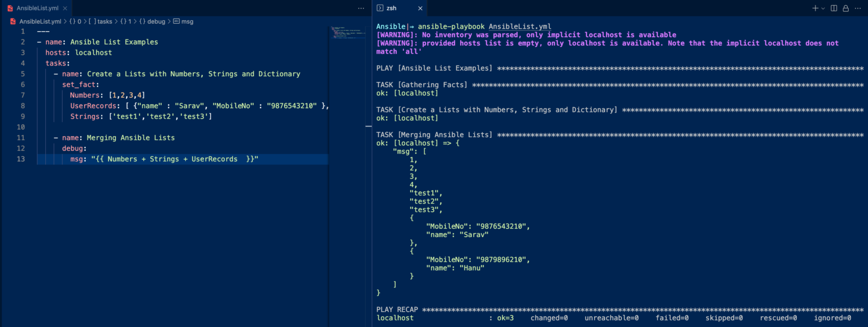Click the minimap beside the editor
The width and height of the screenshot is (868, 327).
[x=348, y=35]
